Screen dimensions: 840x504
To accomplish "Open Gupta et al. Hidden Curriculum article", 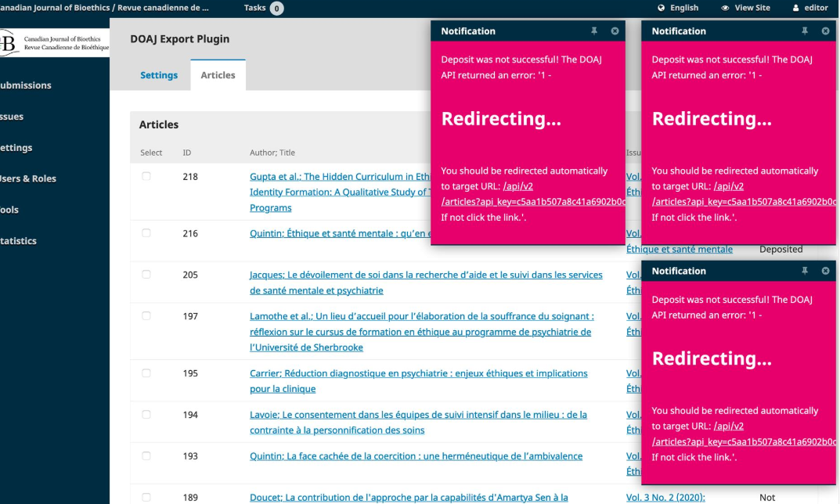I will [340, 192].
